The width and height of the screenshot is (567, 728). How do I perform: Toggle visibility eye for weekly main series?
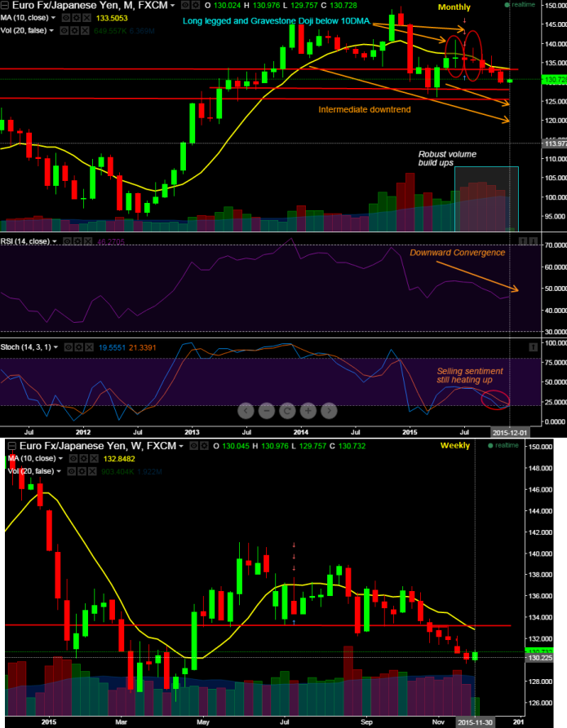tap(193, 446)
